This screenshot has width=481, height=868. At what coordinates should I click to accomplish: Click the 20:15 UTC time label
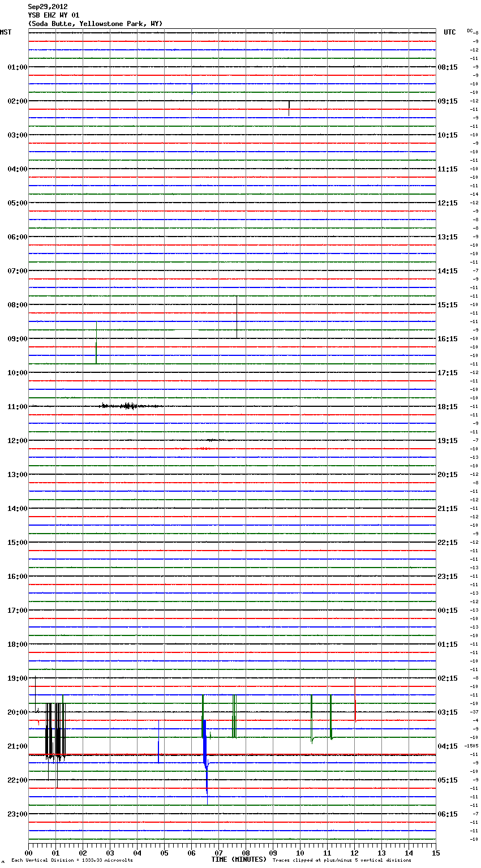448,475
